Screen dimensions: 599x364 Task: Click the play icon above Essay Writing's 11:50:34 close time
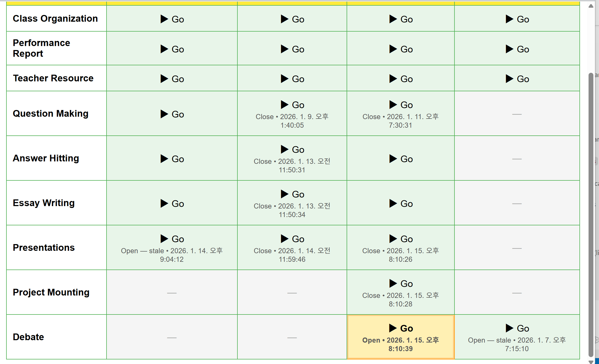(284, 194)
